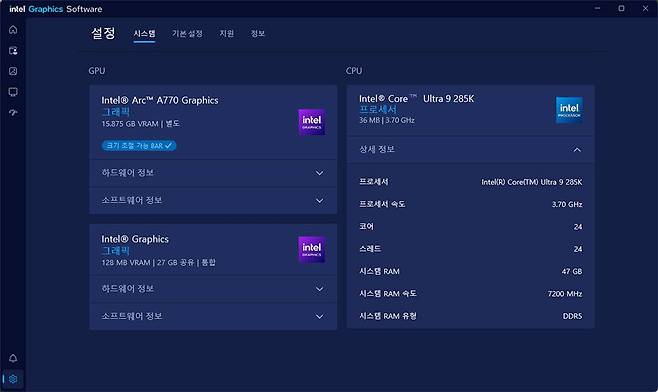Click the DDR5 RAM type value
Screen dimensions: 658x392
(572, 316)
